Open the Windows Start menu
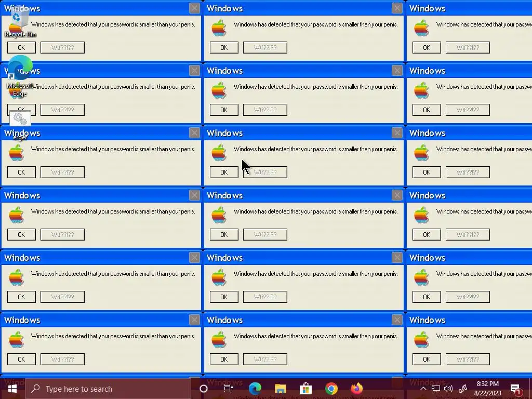Screen dimensions: 532x399 [12, 389]
